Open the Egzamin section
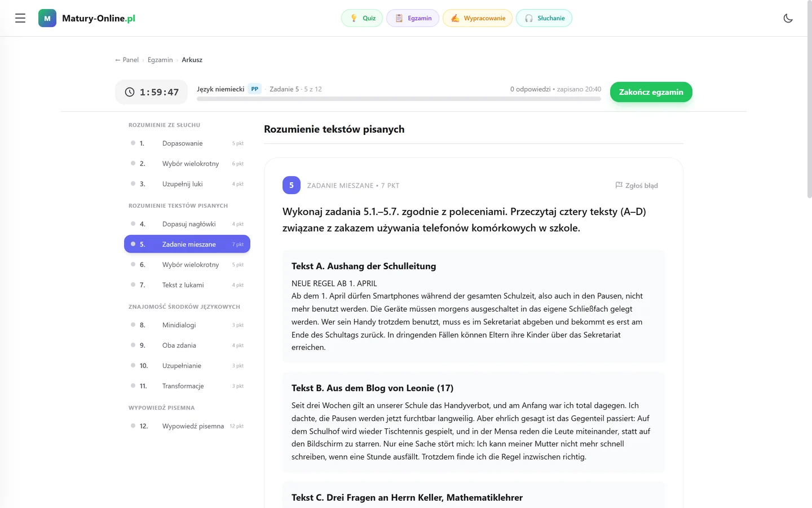Image resolution: width=812 pixels, height=508 pixels. point(413,18)
